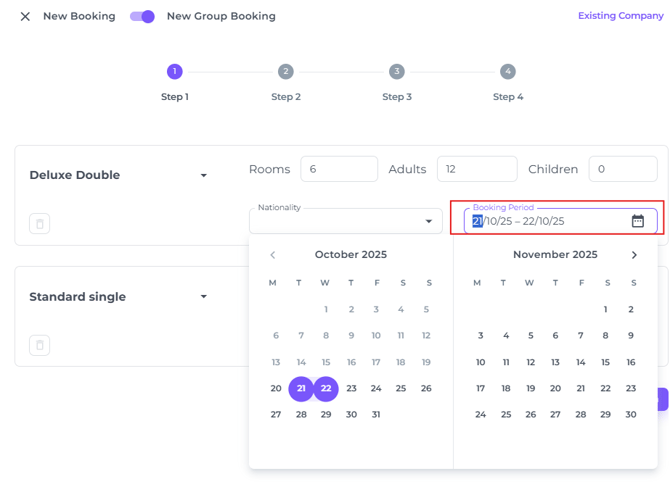Go to previous month in calendar
The width and height of the screenshot is (670, 487).
click(273, 255)
